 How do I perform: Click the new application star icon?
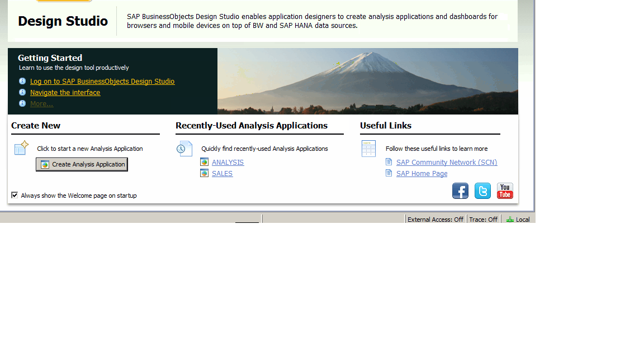coord(21,148)
